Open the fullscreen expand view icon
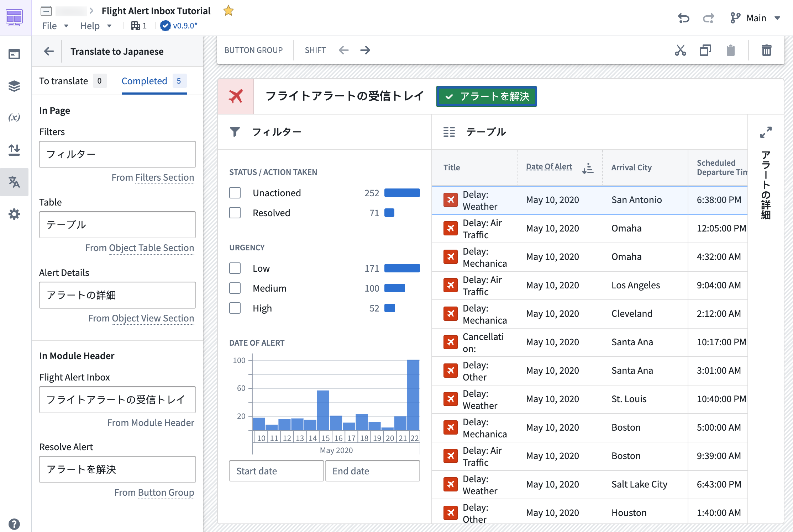Image resolution: width=793 pixels, height=532 pixels. coord(766,132)
